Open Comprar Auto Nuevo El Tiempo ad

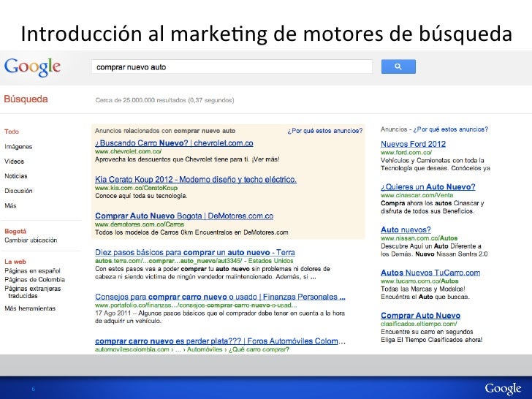[420, 316]
